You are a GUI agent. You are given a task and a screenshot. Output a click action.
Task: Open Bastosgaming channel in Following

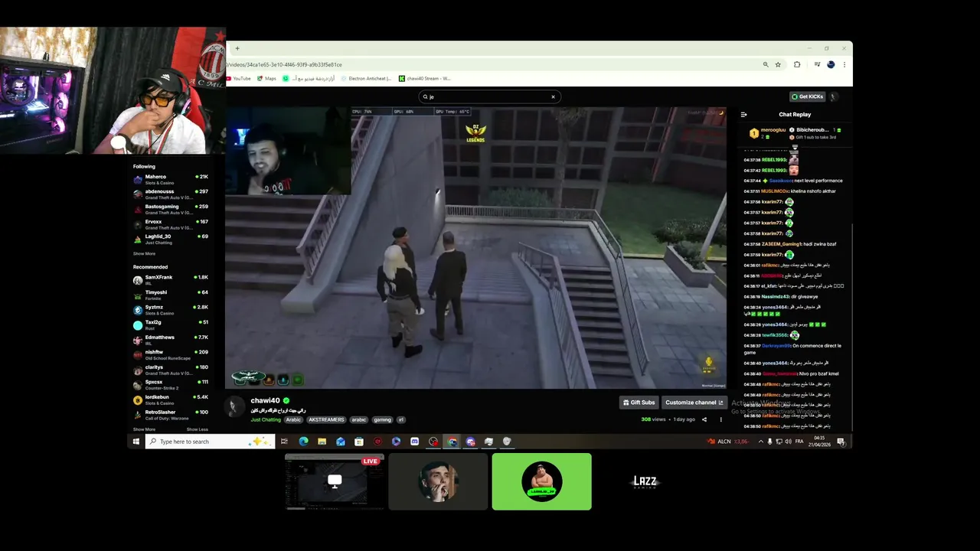point(171,210)
